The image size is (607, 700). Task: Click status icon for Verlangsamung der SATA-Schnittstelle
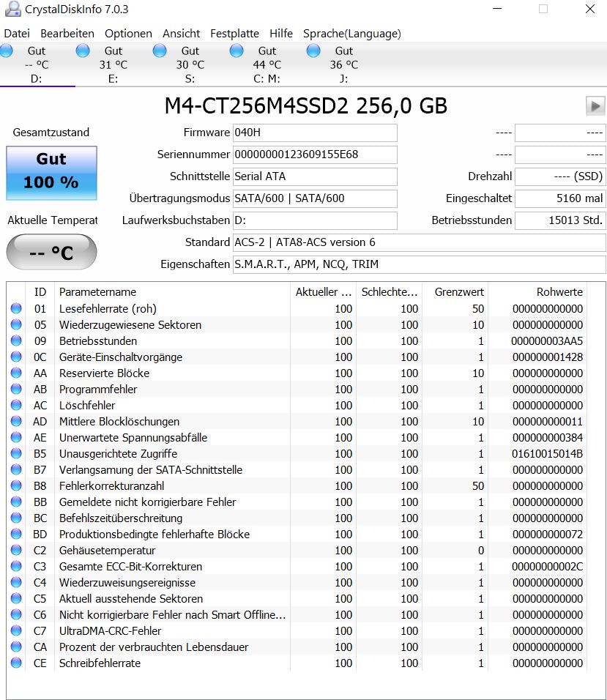pos(16,469)
